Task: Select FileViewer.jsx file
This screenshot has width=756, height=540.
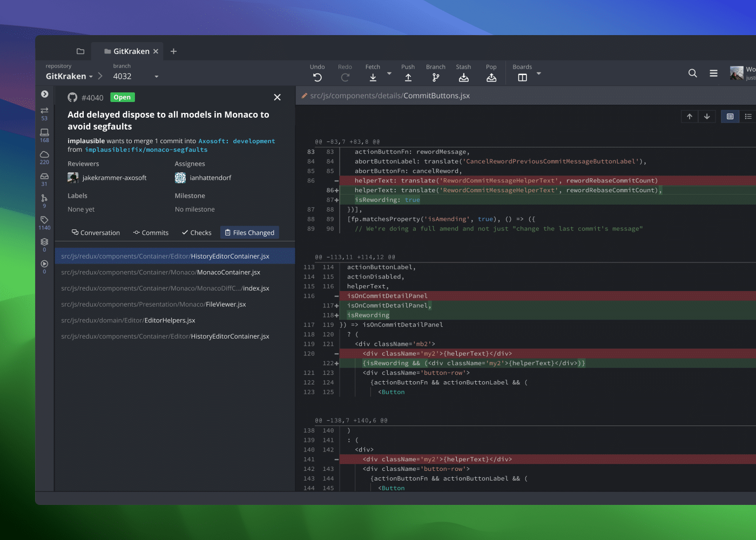Action: (175, 304)
